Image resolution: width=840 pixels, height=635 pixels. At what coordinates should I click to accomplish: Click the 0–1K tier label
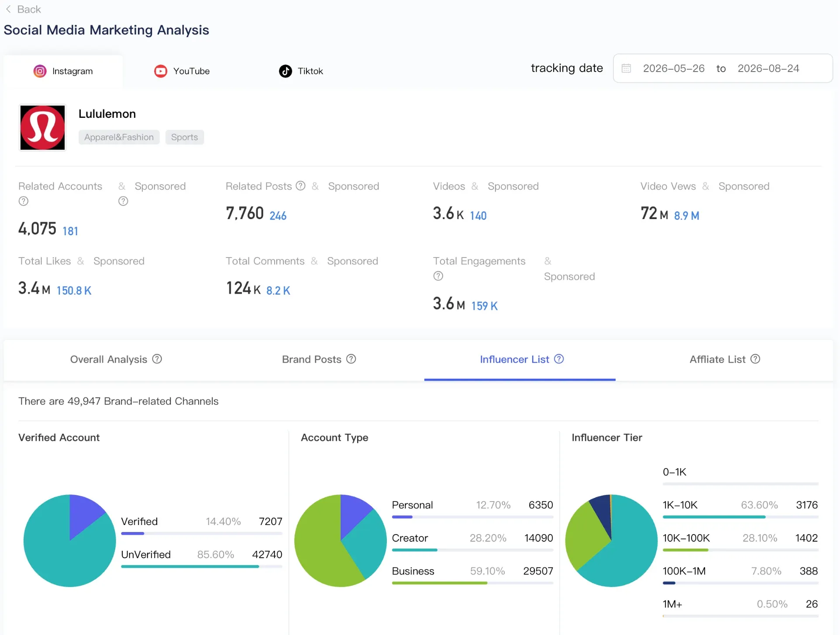pyautogui.click(x=675, y=472)
